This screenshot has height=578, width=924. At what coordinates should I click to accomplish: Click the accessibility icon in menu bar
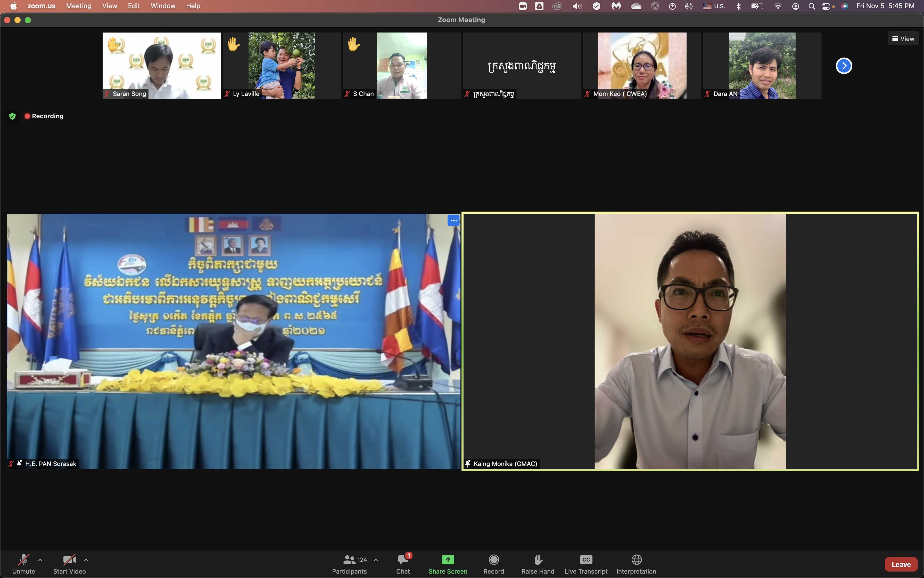coord(672,6)
